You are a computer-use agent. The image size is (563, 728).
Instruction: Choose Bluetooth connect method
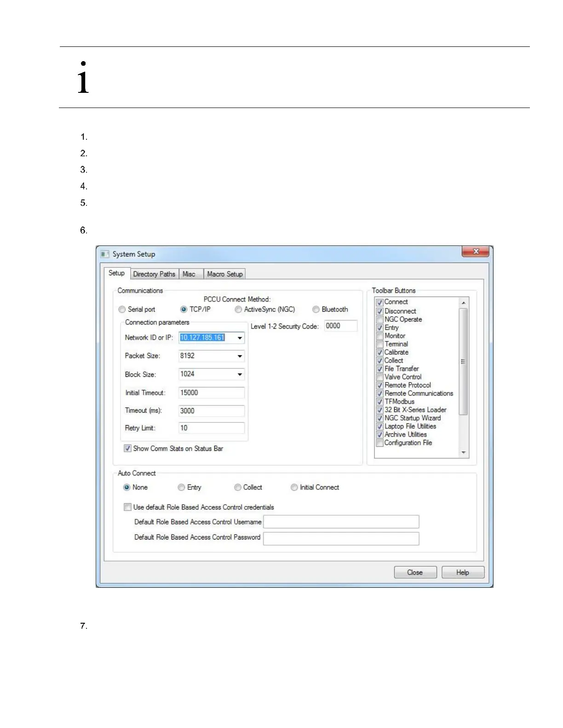click(316, 310)
